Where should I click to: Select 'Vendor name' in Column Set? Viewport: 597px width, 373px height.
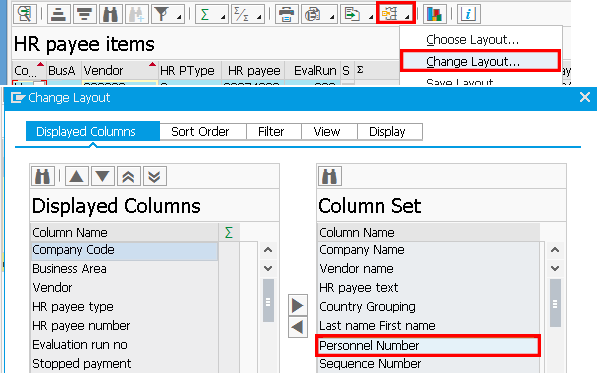428,269
